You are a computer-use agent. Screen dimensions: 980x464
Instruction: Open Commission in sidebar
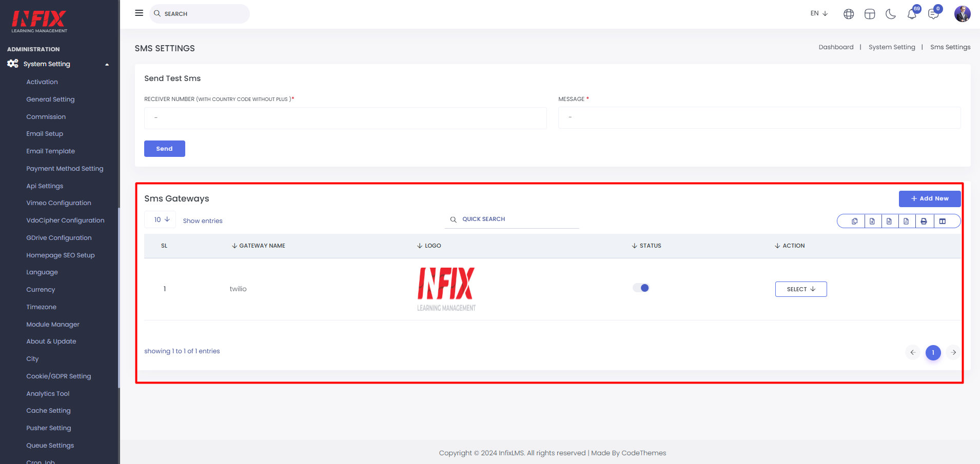46,117
